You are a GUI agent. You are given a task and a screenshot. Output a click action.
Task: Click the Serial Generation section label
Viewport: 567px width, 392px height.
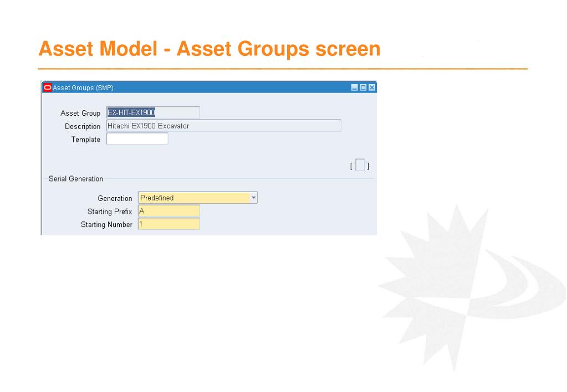coord(76,179)
